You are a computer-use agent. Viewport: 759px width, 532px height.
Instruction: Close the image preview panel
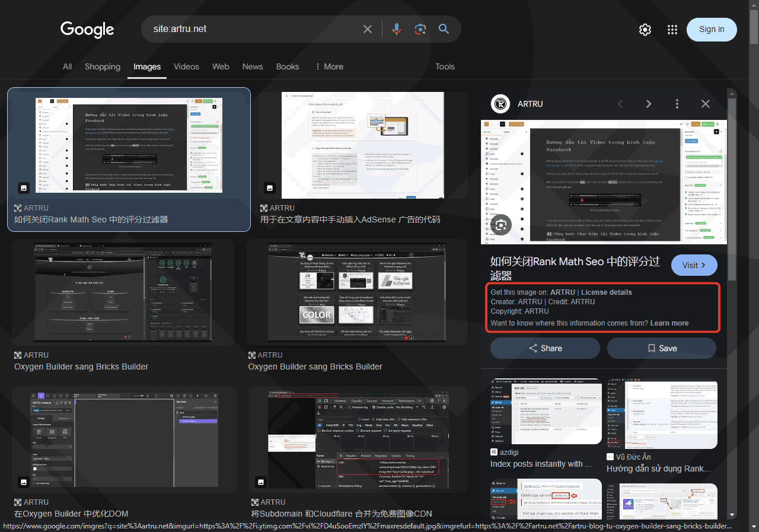(706, 104)
